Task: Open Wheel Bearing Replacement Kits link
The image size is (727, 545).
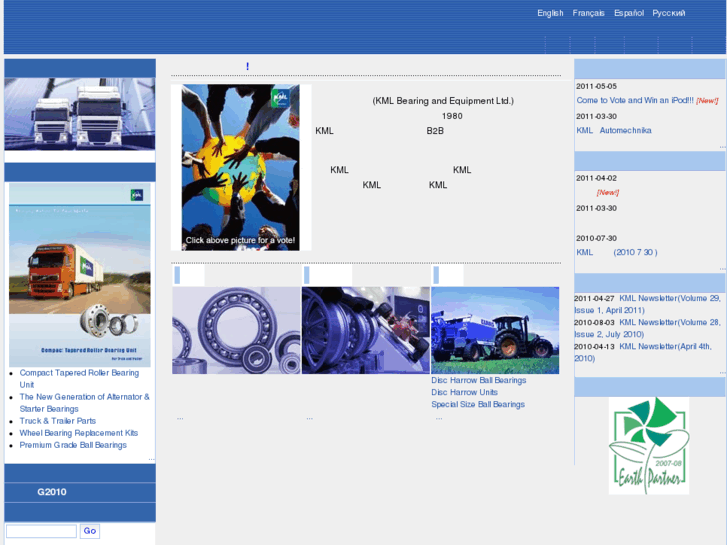Action: pos(79,433)
